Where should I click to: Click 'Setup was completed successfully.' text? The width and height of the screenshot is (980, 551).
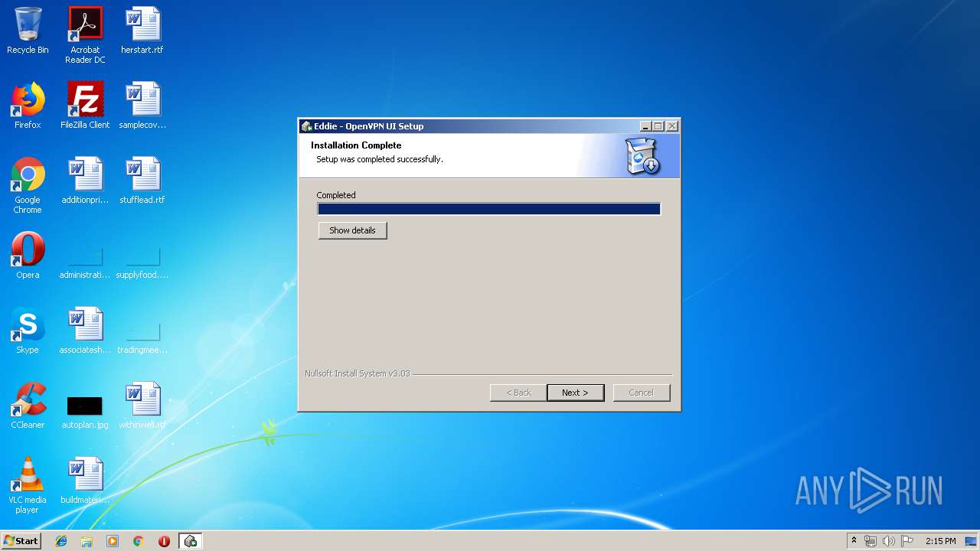click(380, 159)
